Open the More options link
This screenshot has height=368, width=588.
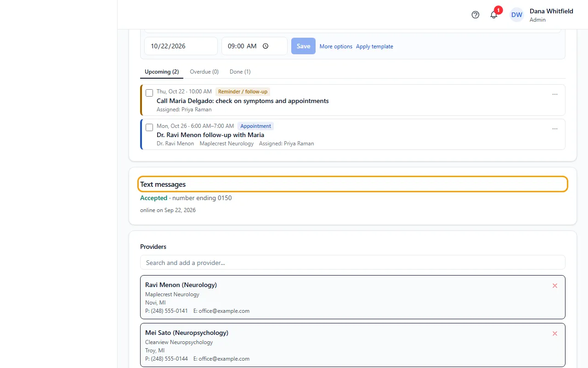(336, 46)
